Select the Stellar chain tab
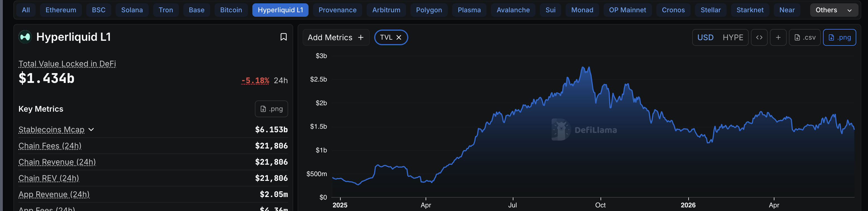 coord(711,10)
